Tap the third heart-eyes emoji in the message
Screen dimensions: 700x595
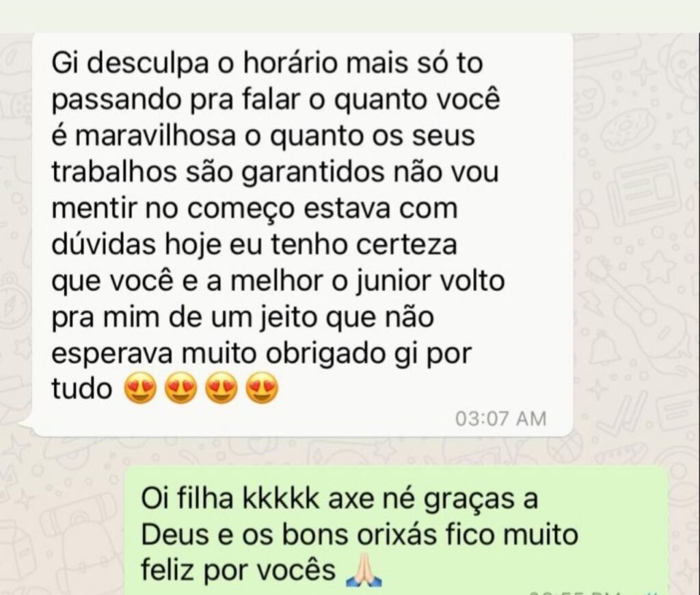tap(222, 387)
